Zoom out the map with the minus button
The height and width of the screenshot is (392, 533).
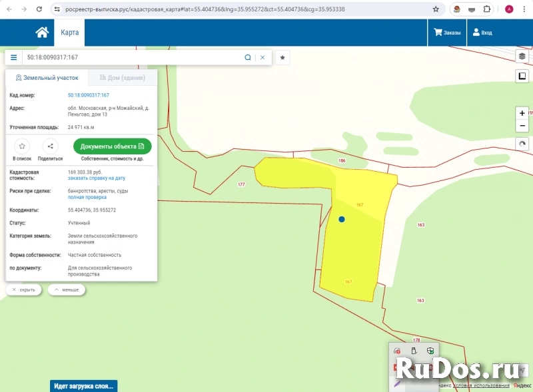[x=522, y=126]
